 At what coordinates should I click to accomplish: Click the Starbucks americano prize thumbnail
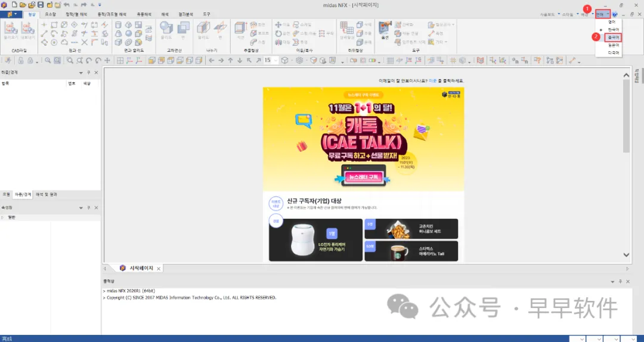[411, 251]
